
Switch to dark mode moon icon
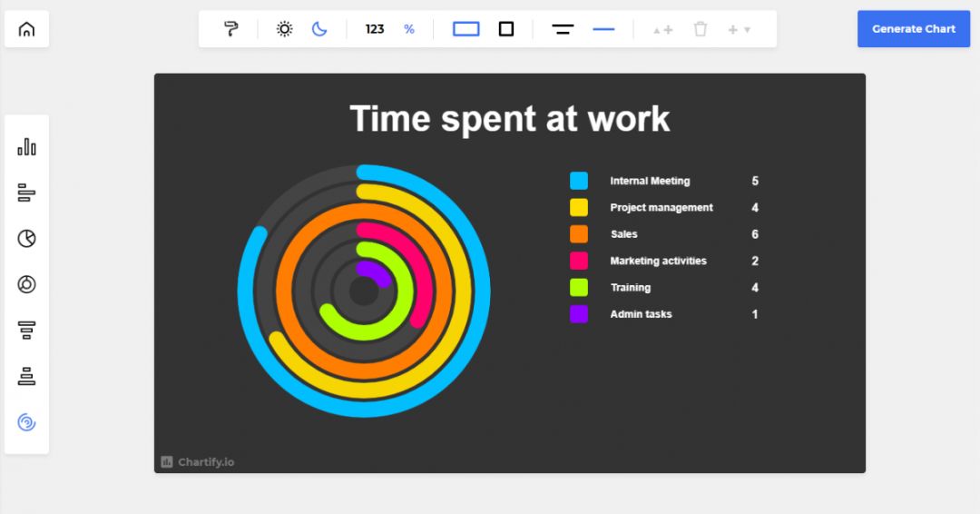(x=319, y=29)
